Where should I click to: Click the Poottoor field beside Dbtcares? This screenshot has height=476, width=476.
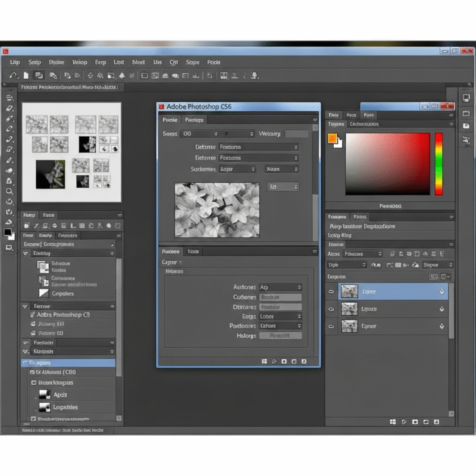coord(280,307)
